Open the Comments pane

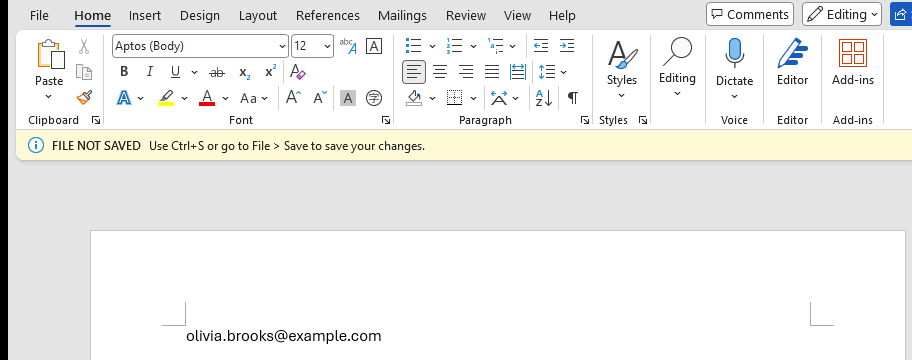coord(750,14)
